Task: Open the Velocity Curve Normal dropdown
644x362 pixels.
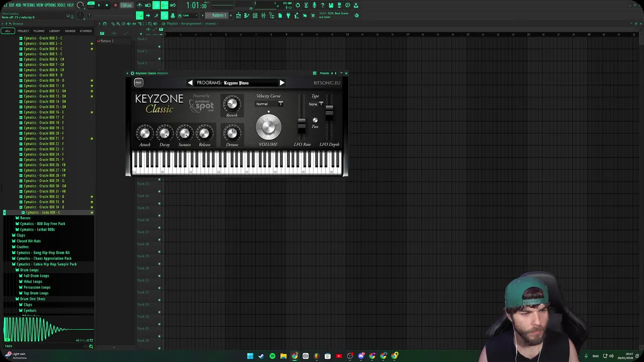Action: (269, 104)
